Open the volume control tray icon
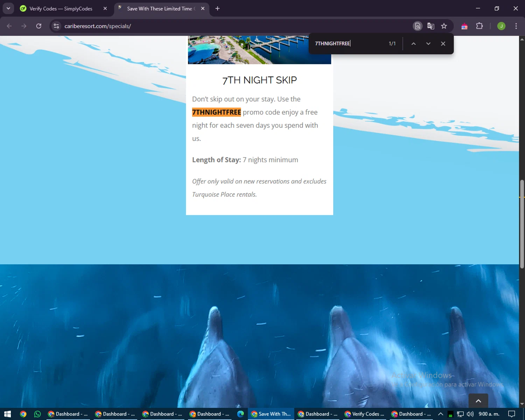 pyautogui.click(x=470, y=414)
